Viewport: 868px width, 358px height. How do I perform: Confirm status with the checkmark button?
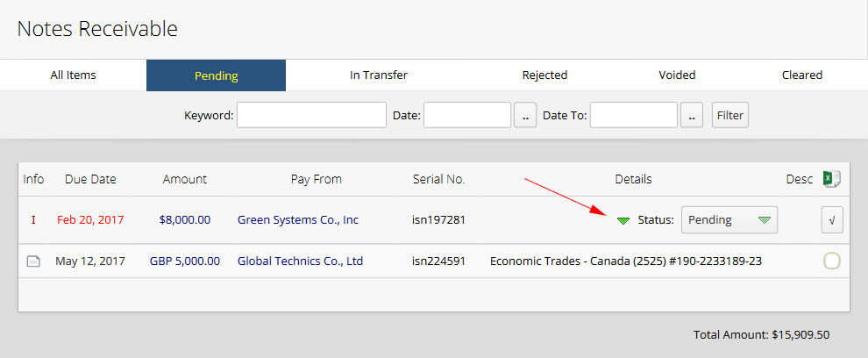coord(832,220)
